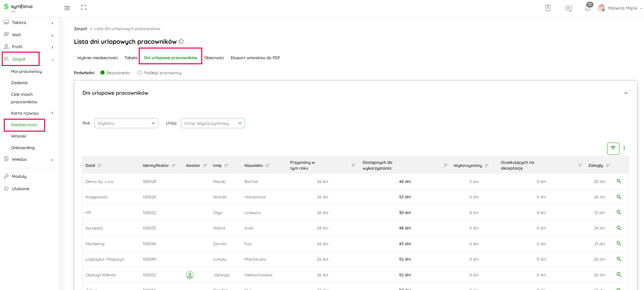This screenshot has width=644, height=290.
Task: Add page to favorites with star icon
Action: (x=181, y=41)
